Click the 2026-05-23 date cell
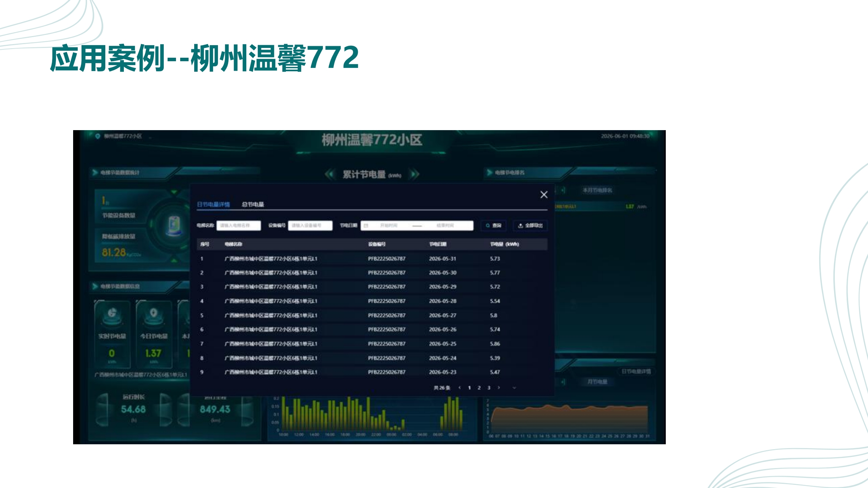 tap(443, 372)
